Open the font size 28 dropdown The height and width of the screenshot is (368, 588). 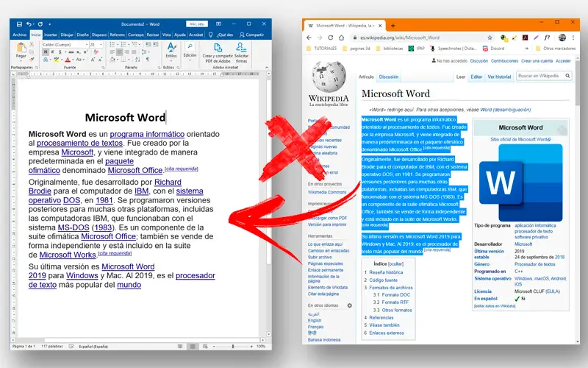click(x=101, y=44)
